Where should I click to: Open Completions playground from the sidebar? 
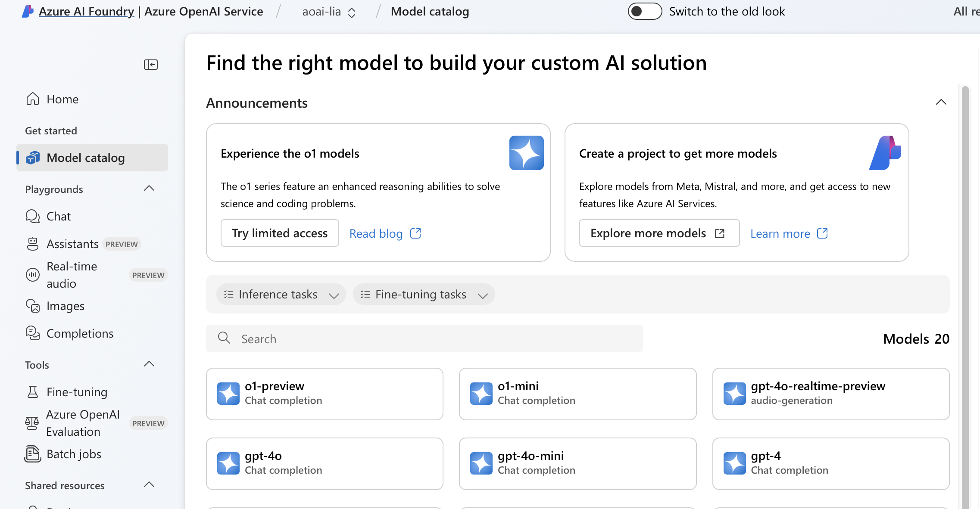[80, 333]
